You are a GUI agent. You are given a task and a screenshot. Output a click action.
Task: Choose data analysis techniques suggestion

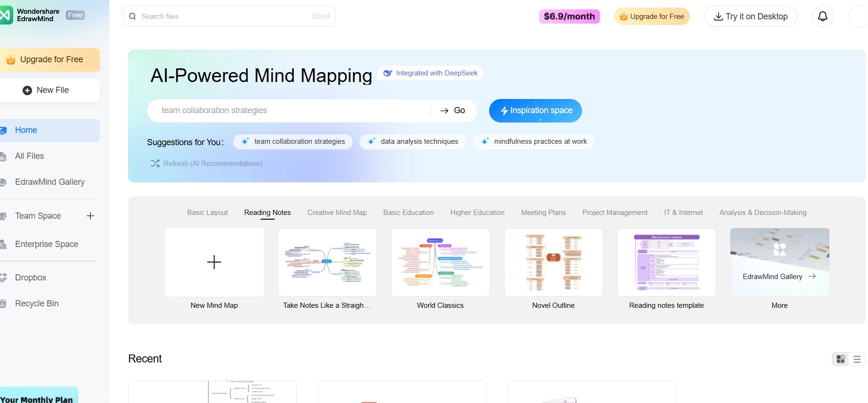click(x=412, y=142)
